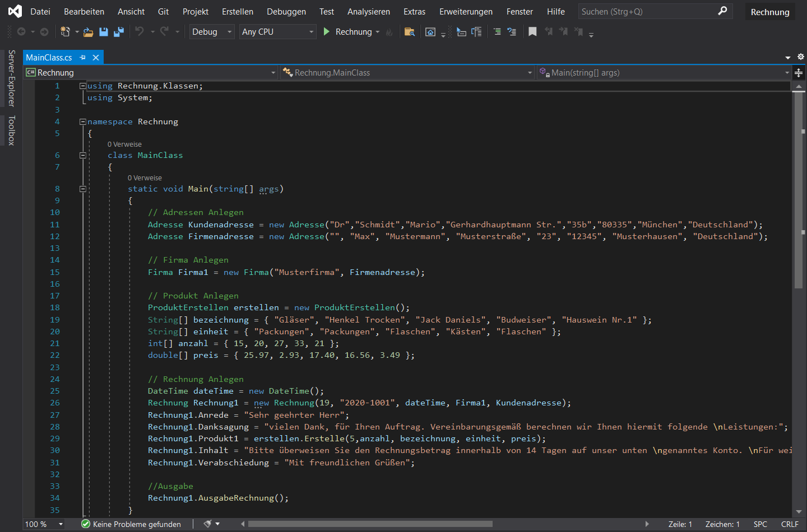Start debugging with the green play arrow

pyautogui.click(x=327, y=32)
